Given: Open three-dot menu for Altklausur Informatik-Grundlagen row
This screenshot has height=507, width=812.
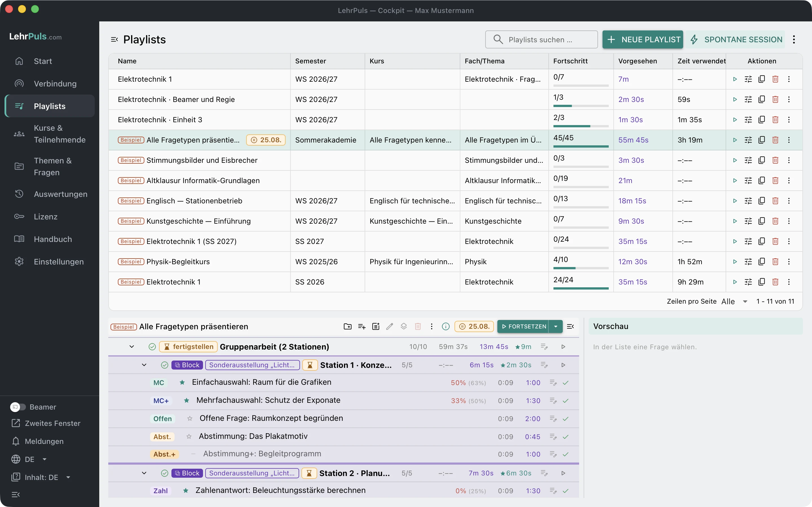Looking at the screenshot, I should coord(789,180).
